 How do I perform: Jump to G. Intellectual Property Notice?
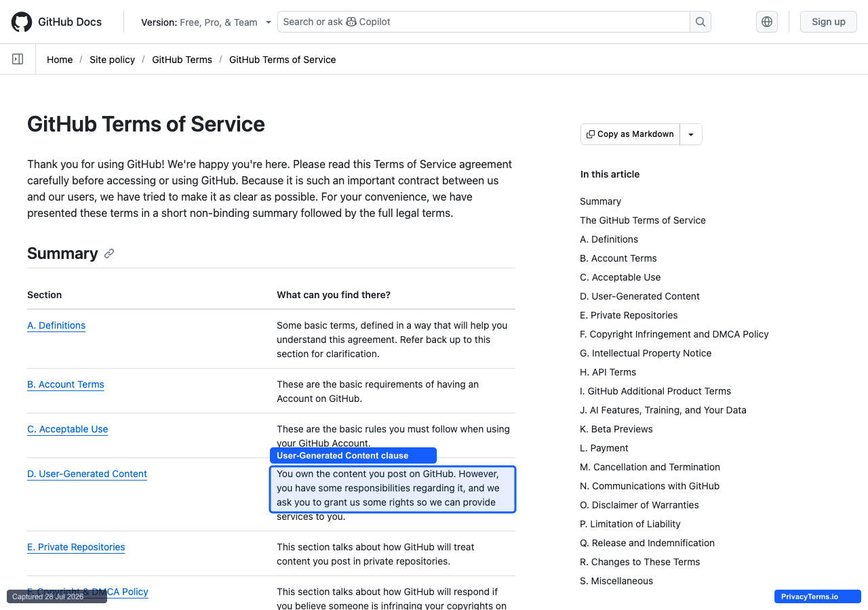pyautogui.click(x=646, y=353)
